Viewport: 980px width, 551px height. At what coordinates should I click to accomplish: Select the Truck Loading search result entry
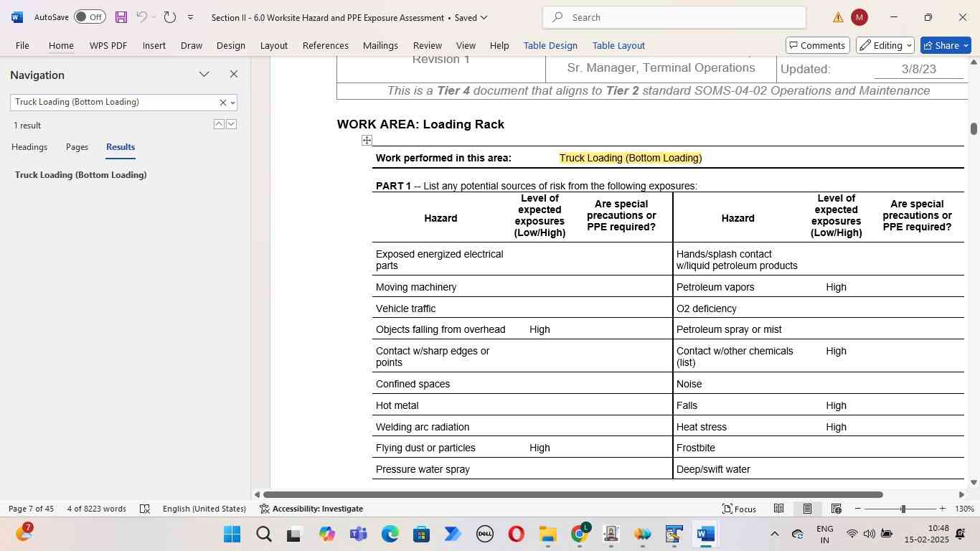(x=81, y=175)
